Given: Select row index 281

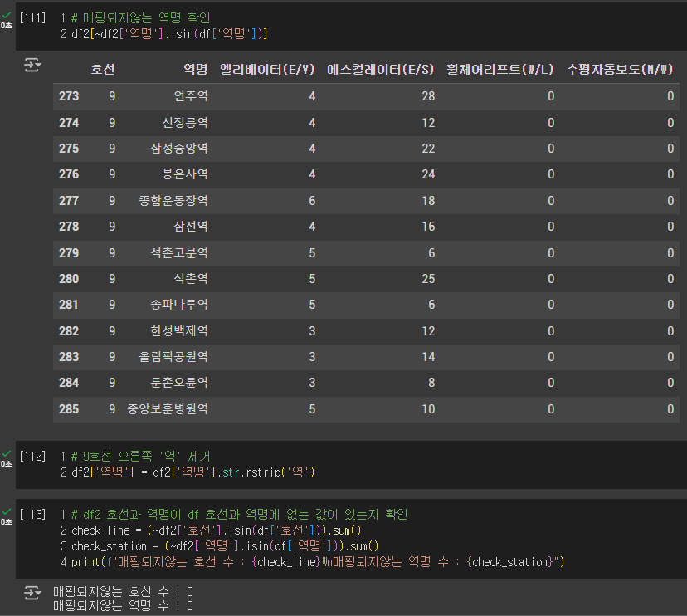Looking at the screenshot, I should pos(69,305).
